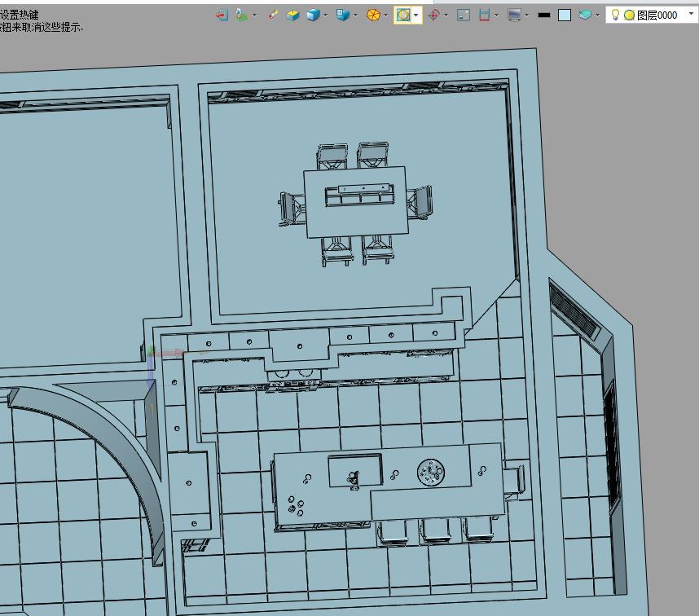Open the dimension measure dropdown arrow

[497, 15]
